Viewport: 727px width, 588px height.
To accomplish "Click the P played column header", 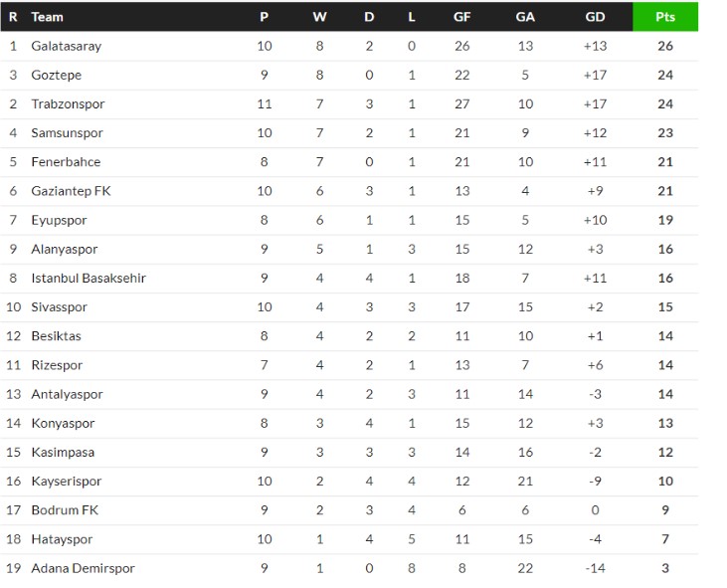I will (264, 17).
